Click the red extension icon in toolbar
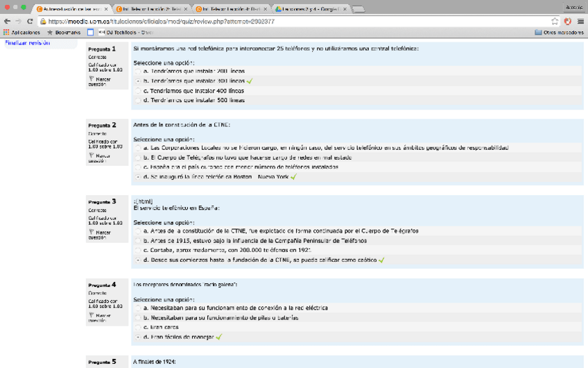588x368 pixels. (568, 22)
